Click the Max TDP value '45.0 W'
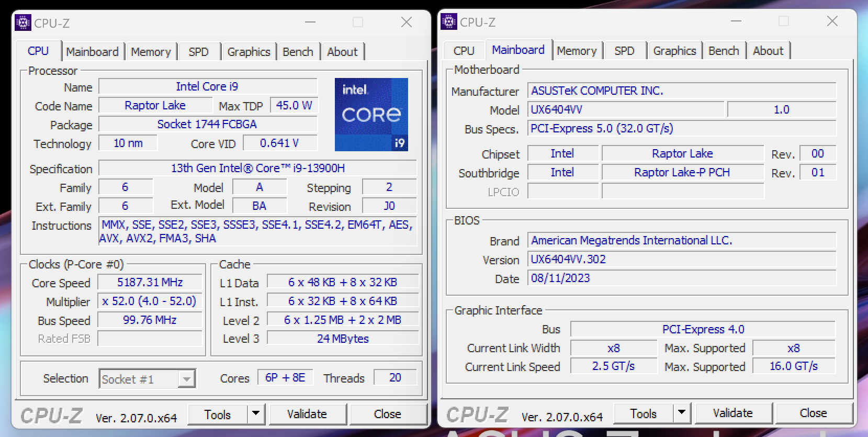The width and height of the screenshot is (868, 437). pos(294,105)
